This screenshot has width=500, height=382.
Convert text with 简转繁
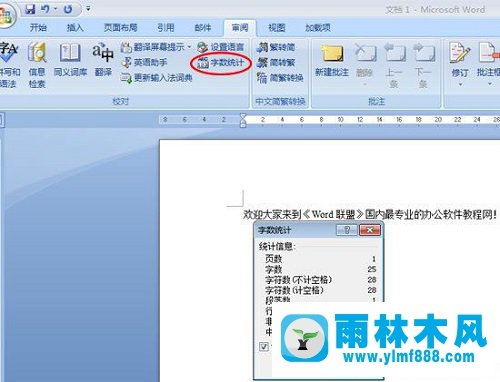click(276, 62)
